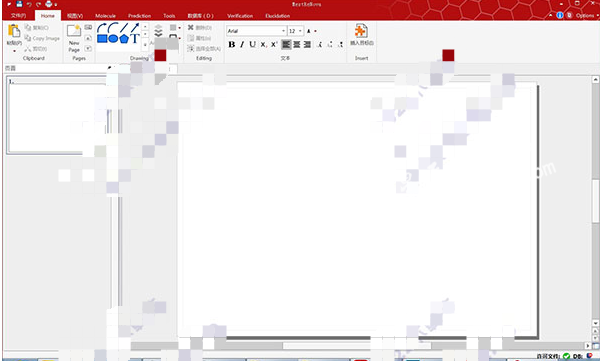Click the blue info help button
Image resolution: width=600 pixels, height=361 pixels.
[560, 15]
